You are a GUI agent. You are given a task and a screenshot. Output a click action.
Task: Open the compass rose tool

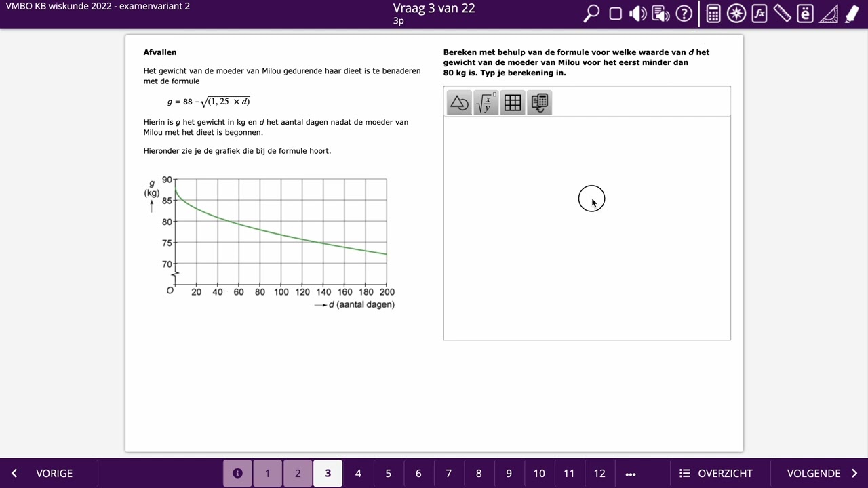pyautogui.click(x=736, y=14)
